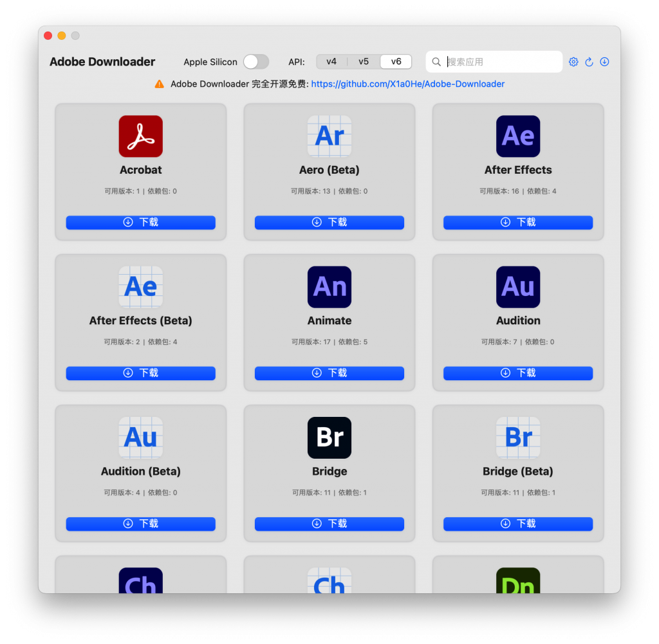The height and width of the screenshot is (644, 659).
Task: Download Bridge
Action: (x=329, y=524)
